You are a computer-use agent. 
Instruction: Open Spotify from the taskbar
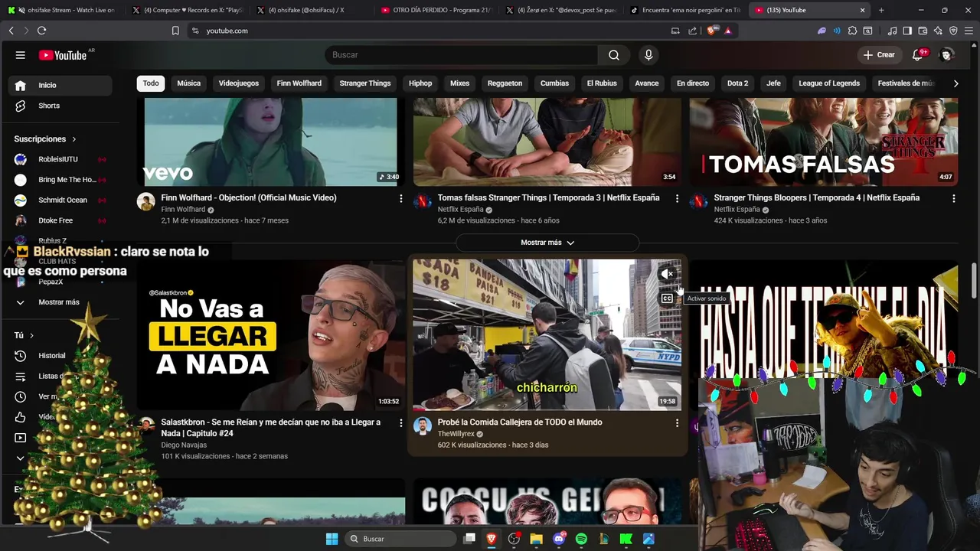click(581, 539)
